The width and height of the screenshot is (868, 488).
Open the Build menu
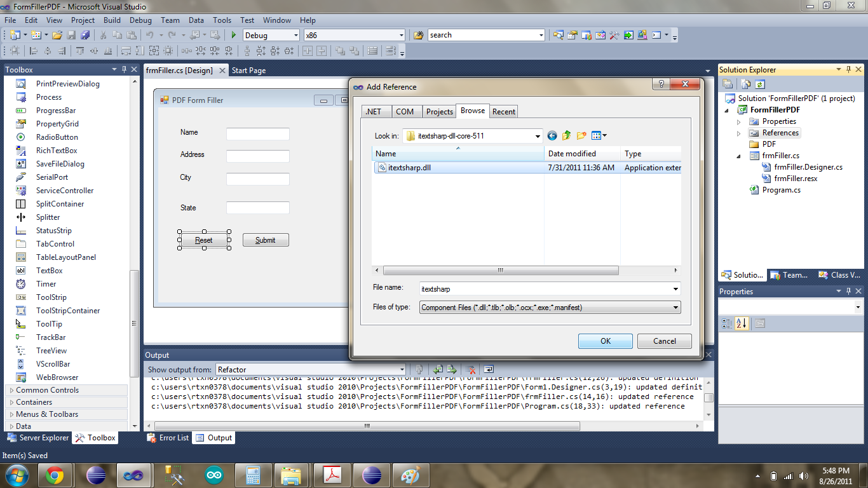click(x=112, y=20)
